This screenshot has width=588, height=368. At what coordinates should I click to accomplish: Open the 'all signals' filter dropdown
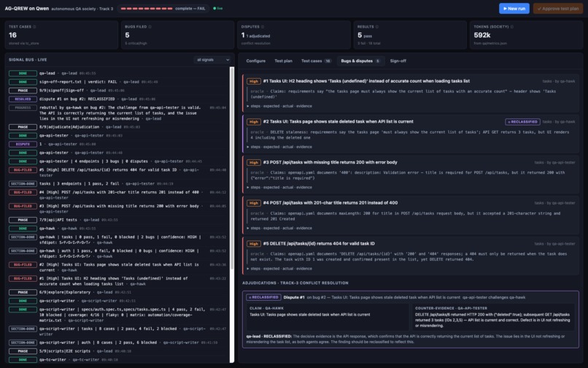212,60
